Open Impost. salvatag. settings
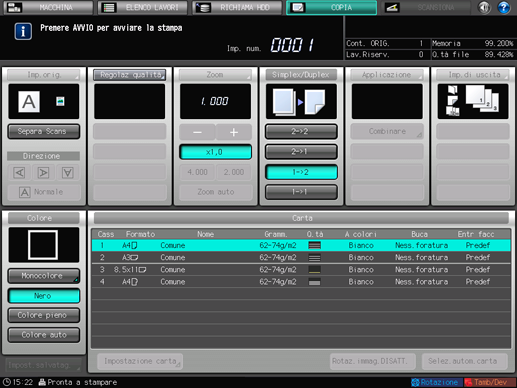This screenshot has width=517, height=388. tap(44, 365)
